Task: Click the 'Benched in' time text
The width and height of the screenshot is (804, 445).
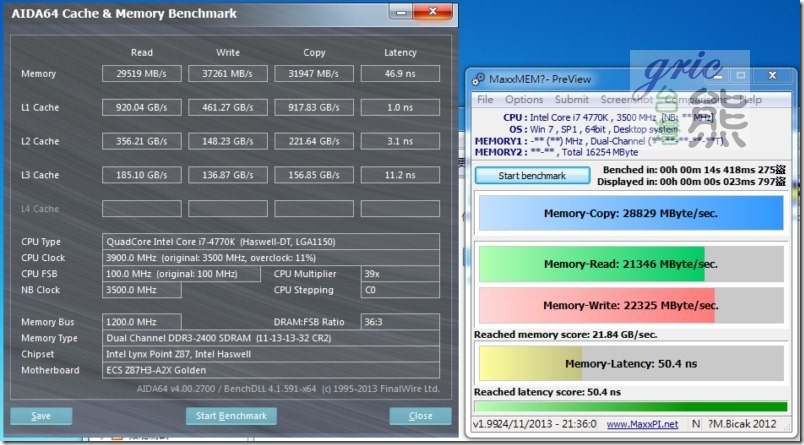Action: pyautogui.click(x=694, y=170)
